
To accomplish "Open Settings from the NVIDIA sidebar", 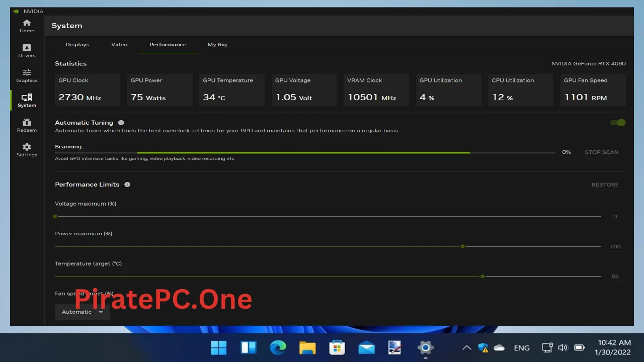I will (x=27, y=150).
